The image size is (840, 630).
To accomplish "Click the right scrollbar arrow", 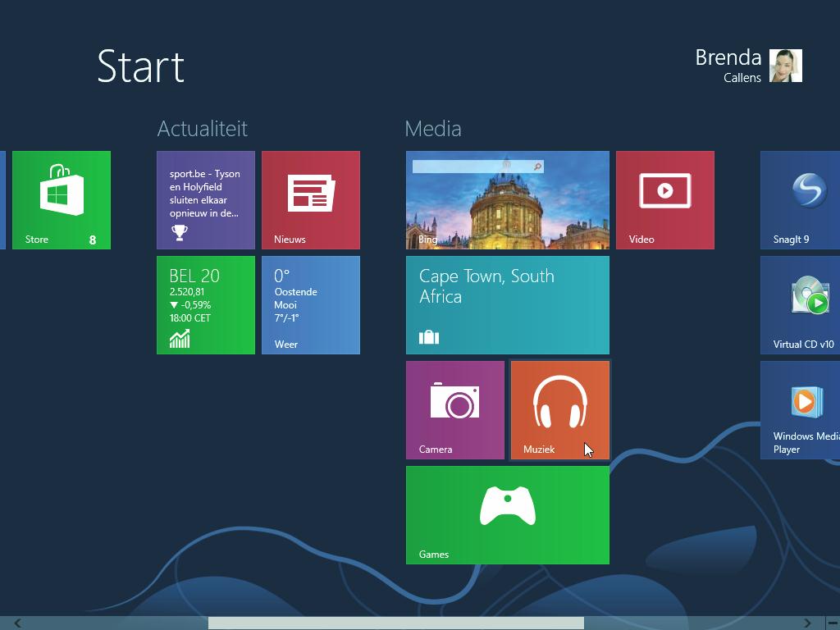I will (807, 623).
